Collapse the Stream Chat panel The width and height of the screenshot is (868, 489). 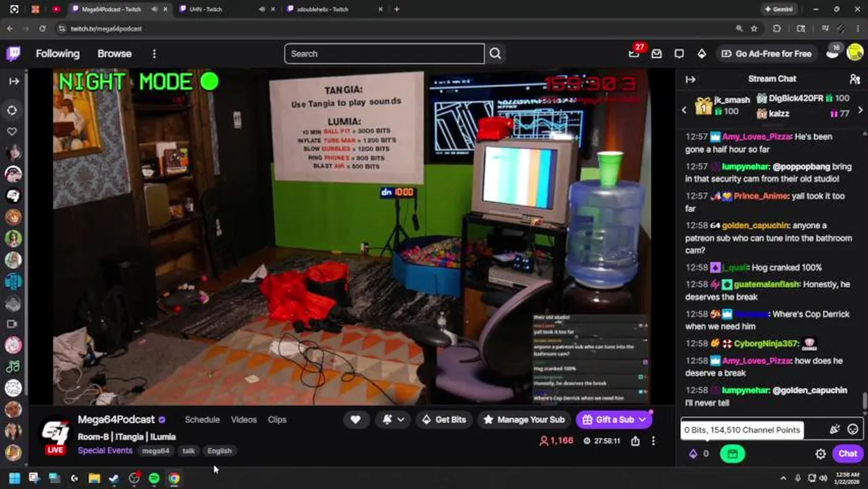[x=691, y=79]
